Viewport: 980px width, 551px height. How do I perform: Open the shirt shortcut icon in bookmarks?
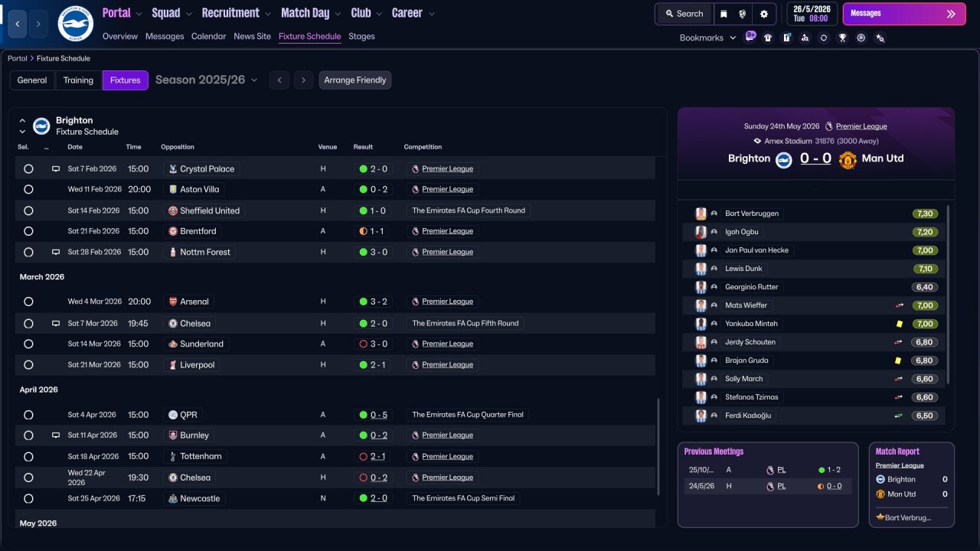point(768,37)
